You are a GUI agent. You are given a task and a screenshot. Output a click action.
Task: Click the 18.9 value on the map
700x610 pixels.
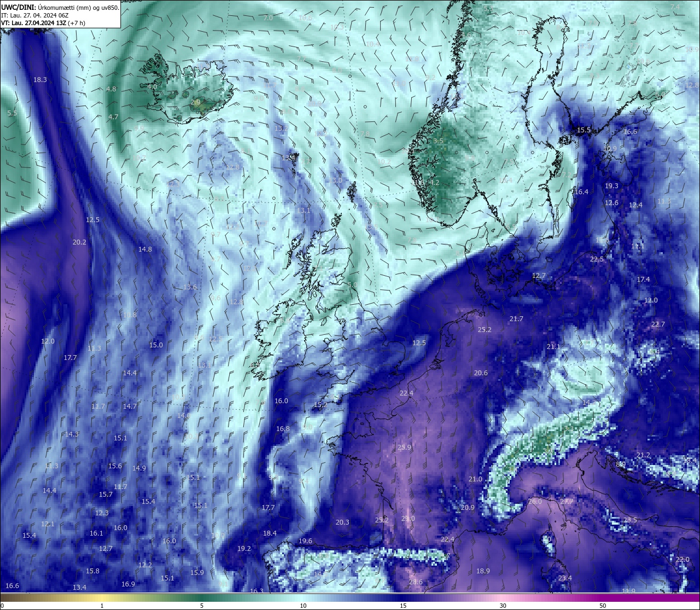click(x=483, y=571)
